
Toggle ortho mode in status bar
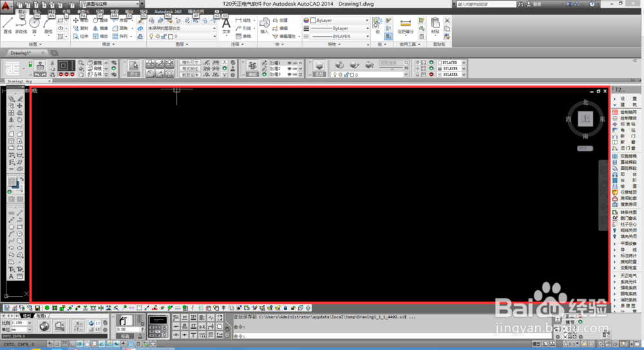[72, 344]
